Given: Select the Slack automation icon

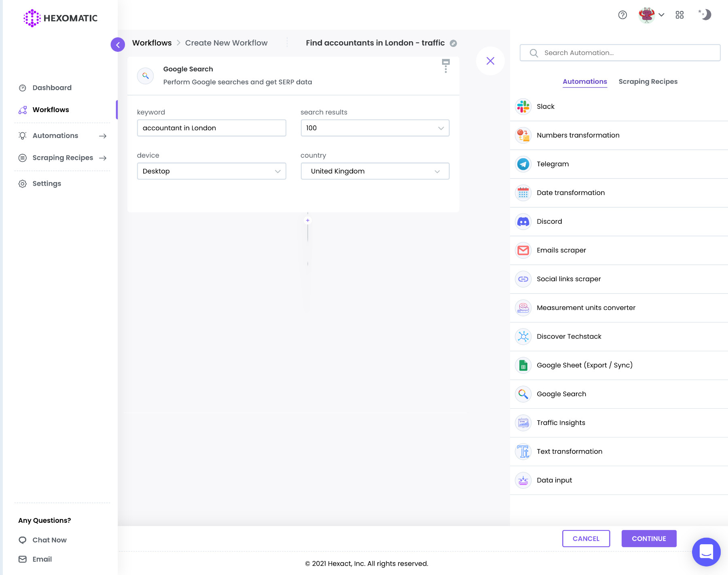Looking at the screenshot, I should pos(523,106).
